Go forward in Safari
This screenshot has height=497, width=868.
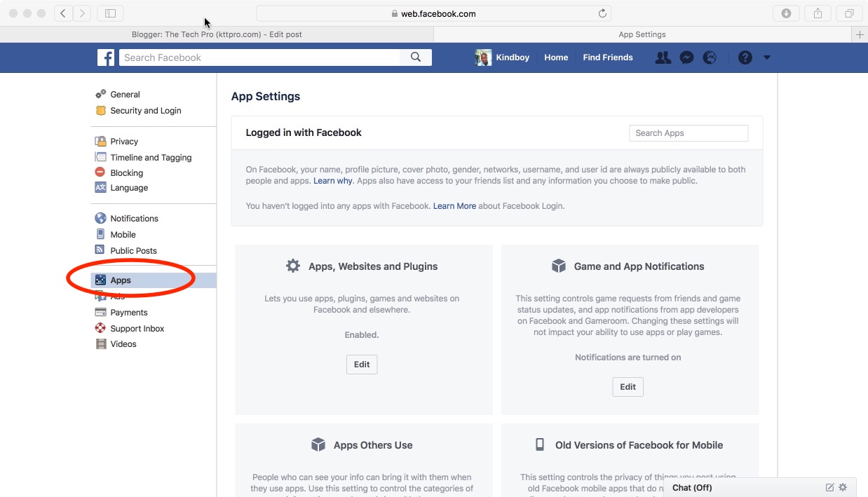[x=82, y=13]
